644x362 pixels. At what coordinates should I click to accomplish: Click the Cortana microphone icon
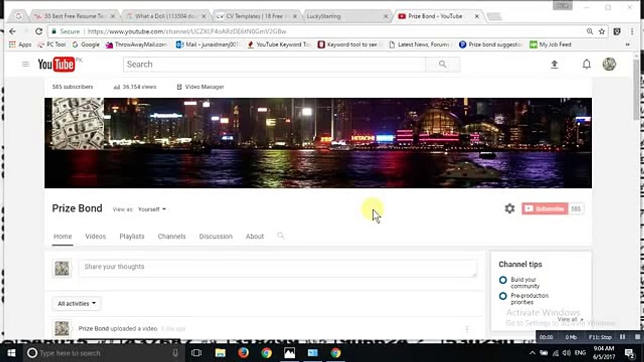click(175, 353)
